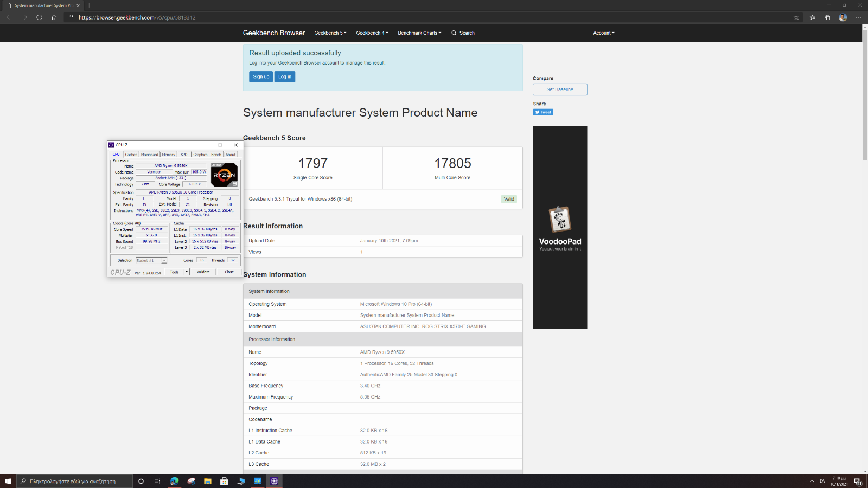The height and width of the screenshot is (488, 868).
Task: Select the CPU tab in CPU-Z
Action: click(116, 155)
